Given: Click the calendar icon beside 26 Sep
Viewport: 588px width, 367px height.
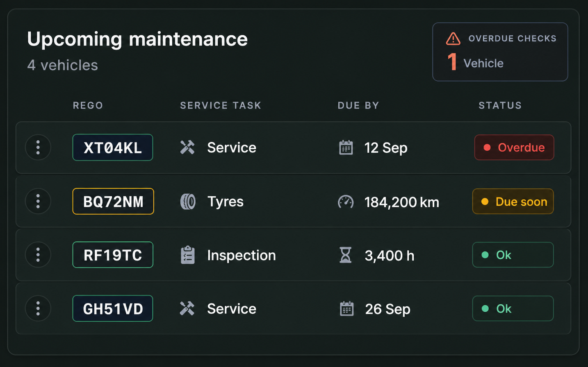Looking at the screenshot, I should tap(347, 308).
